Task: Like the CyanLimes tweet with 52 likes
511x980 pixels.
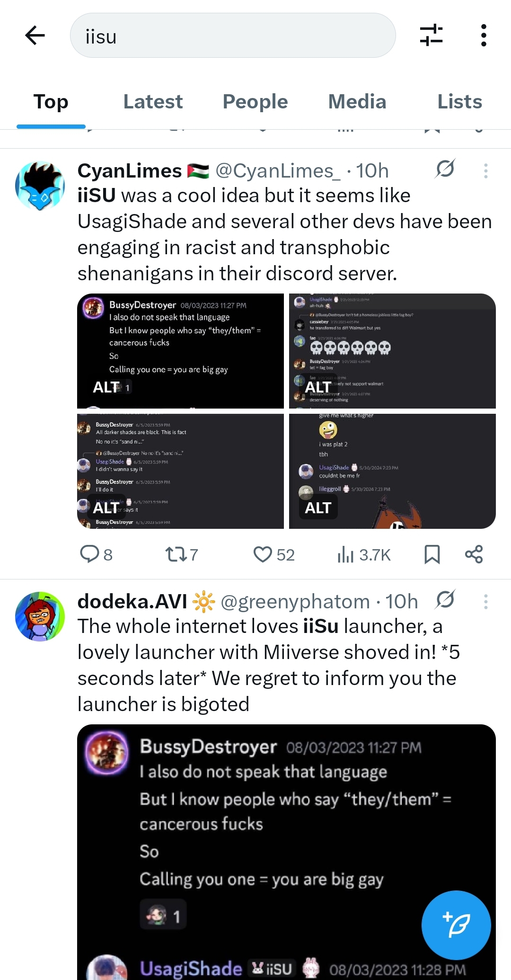Action: pos(274,554)
